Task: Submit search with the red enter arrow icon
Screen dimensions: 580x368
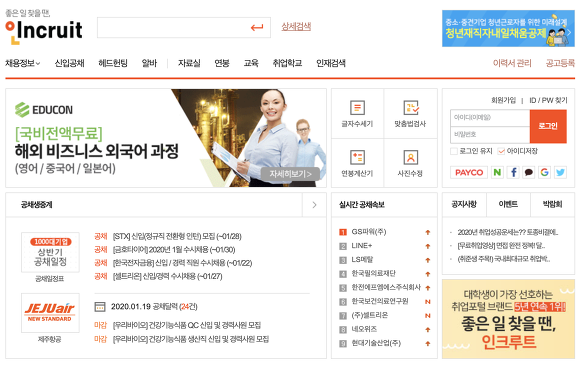Action: coord(257,27)
